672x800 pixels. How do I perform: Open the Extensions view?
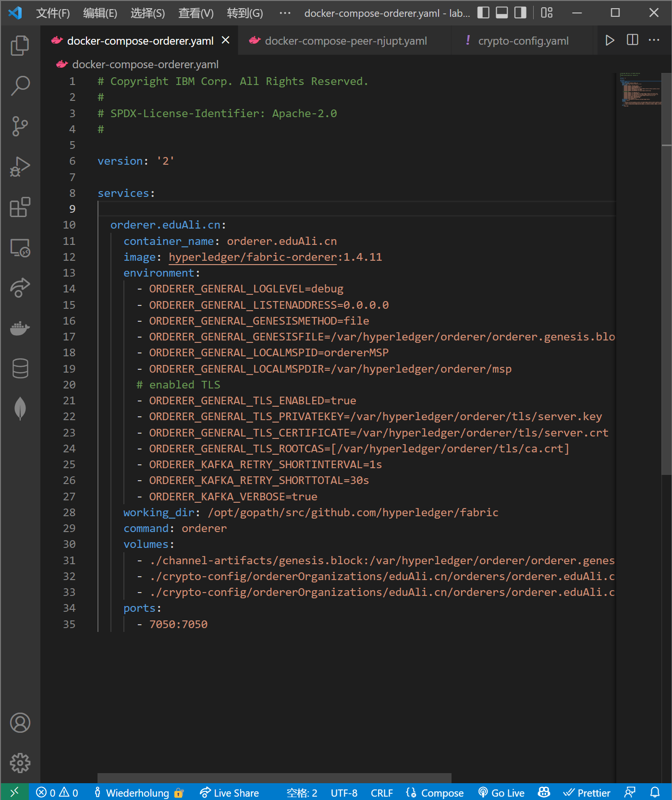coord(20,207)
